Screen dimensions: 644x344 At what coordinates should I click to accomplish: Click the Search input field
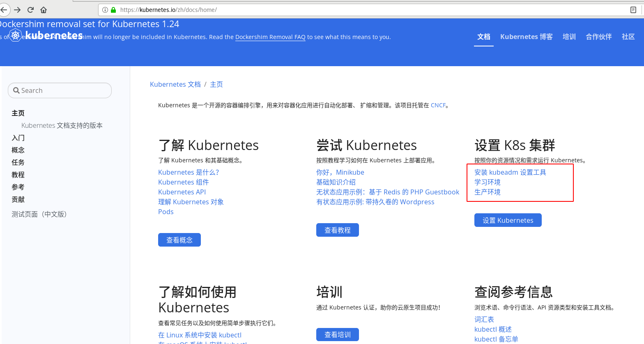click(60, 90)
